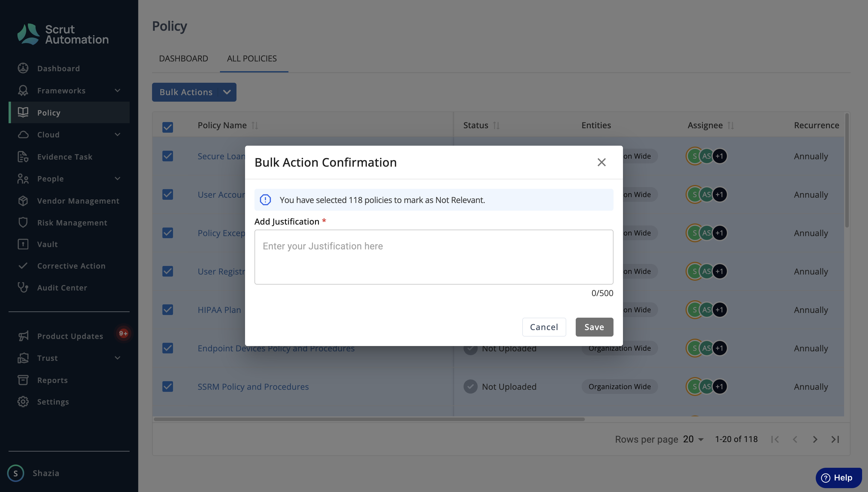
Task: Open Rows per page dropdown
Action: click(x=694, y=439)
